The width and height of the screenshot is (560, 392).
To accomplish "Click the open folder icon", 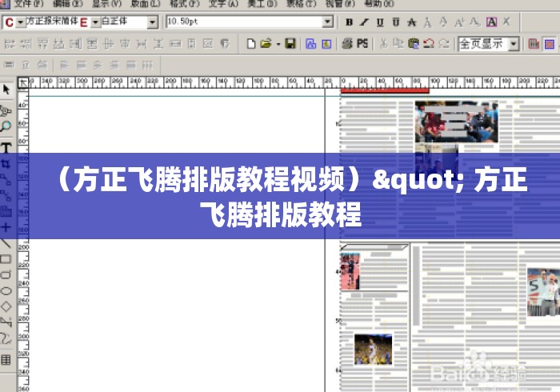I will click(x=266, y=43).
